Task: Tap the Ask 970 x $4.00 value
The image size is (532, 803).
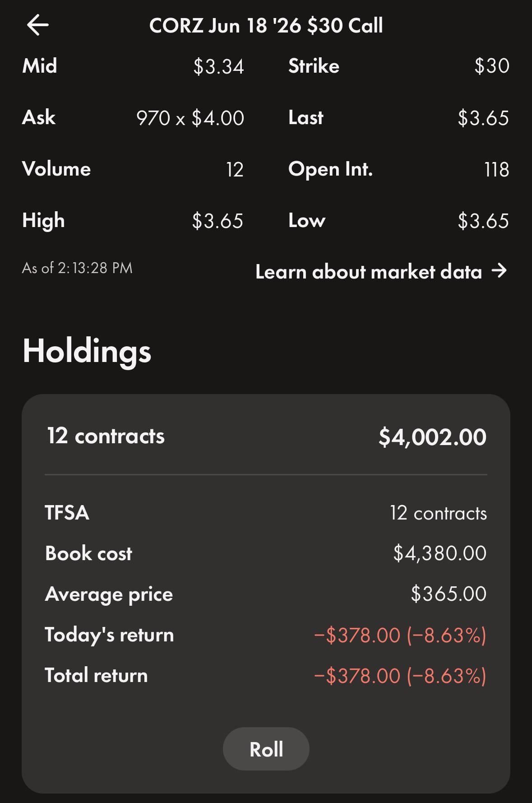Action: pos(190,118)
